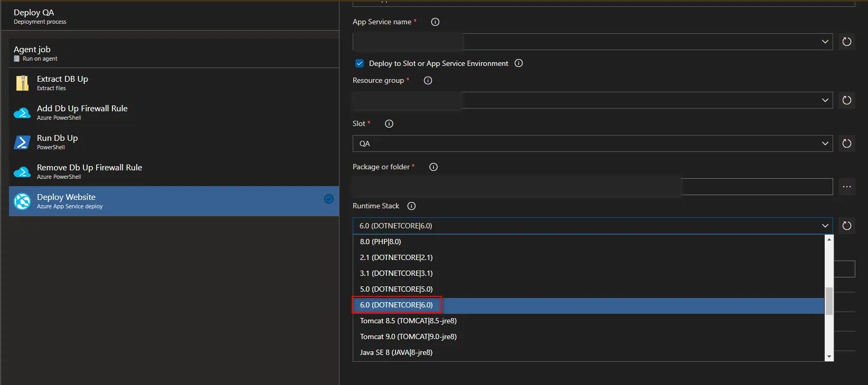
Task: Refresh the App Service name list
Action: (x=847, y=42)
